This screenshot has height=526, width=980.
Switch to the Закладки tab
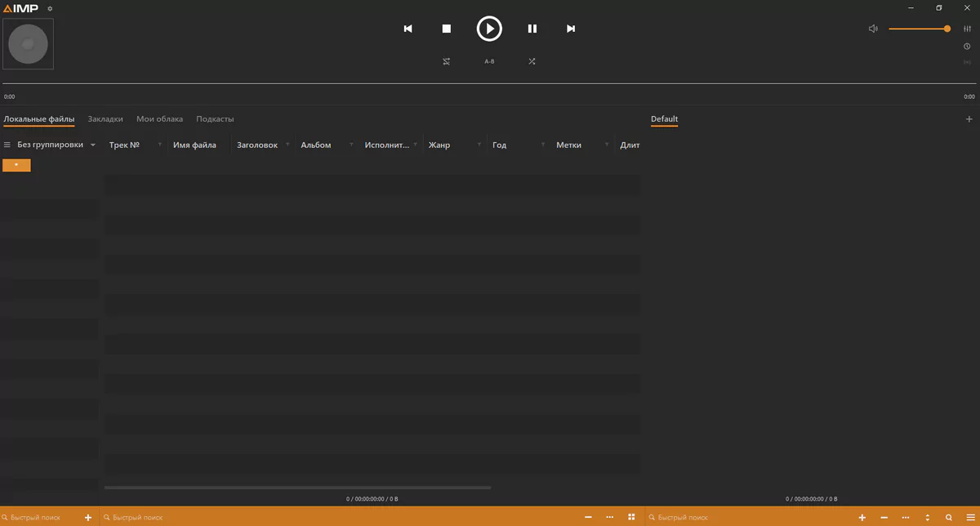tap(105, 119)
